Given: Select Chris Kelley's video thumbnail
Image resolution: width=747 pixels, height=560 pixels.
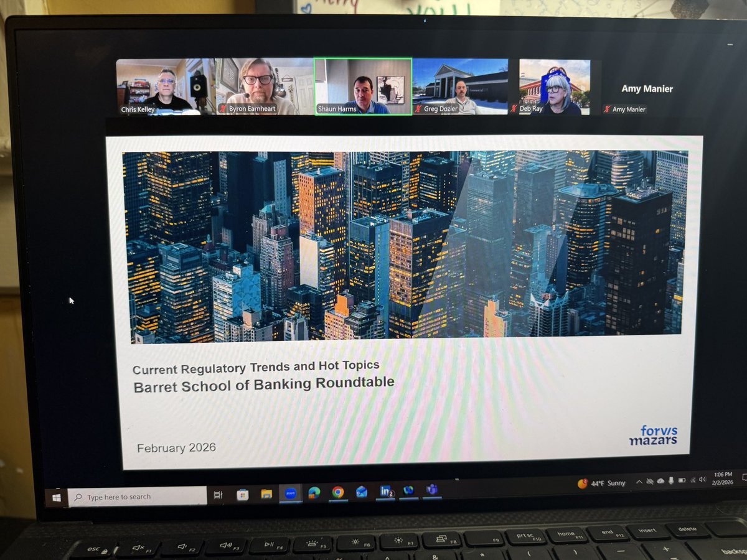Looking at the screenshot, I should pos(165,86).
